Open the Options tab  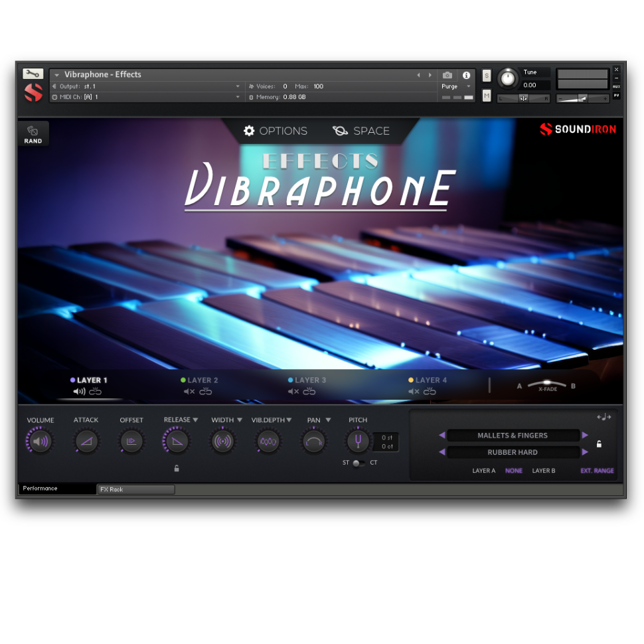tap(275, 131)
